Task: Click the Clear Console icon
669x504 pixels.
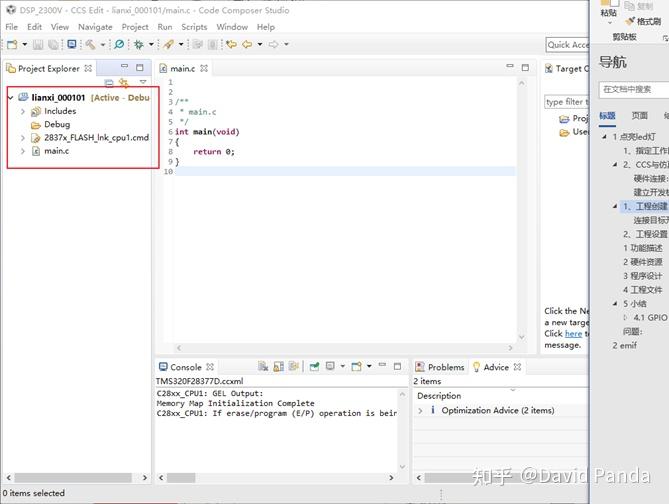Action: [x=263, y=367]
